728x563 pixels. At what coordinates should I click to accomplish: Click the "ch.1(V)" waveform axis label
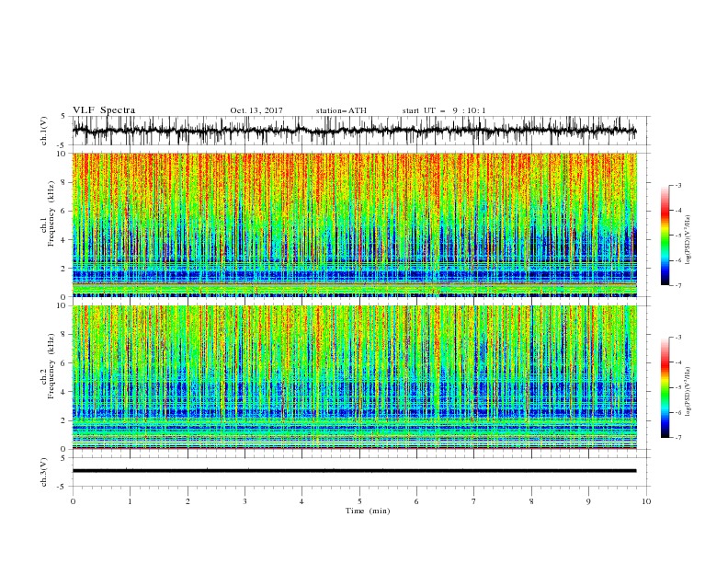(x=44, y=131)
